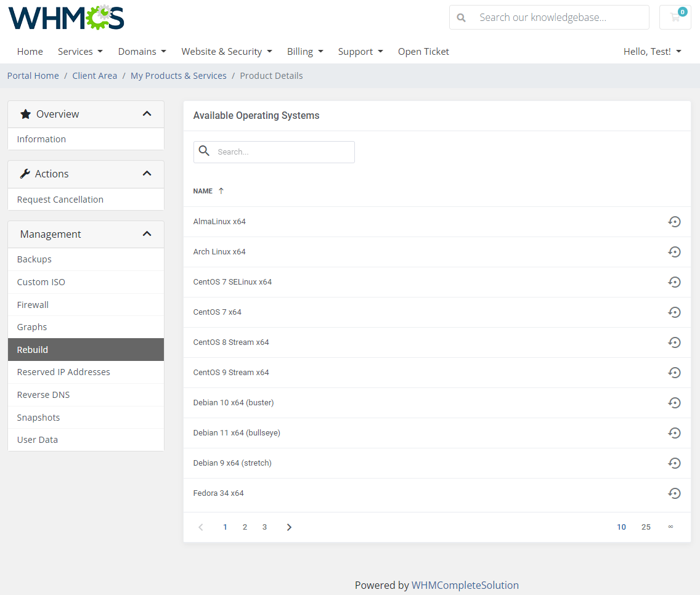Click Fedora 34 x64 name text
This screenshot has height=595, width=700.
pyautogui.click(x=218, y=493)
